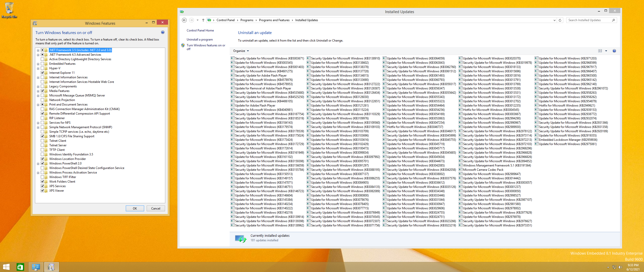
Task: Expand Internet Information Services node
Action: click(38, 78)
